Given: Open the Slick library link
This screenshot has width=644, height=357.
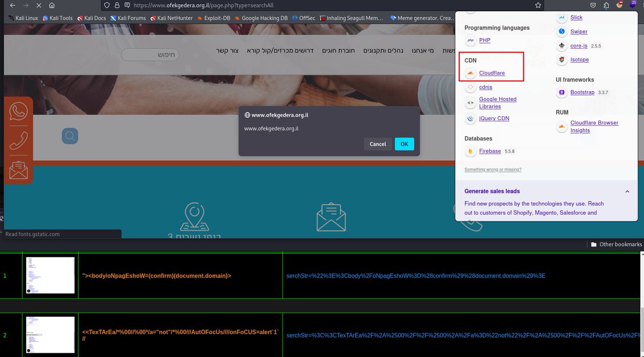Looking at the screenshot, I should point(576,18).
